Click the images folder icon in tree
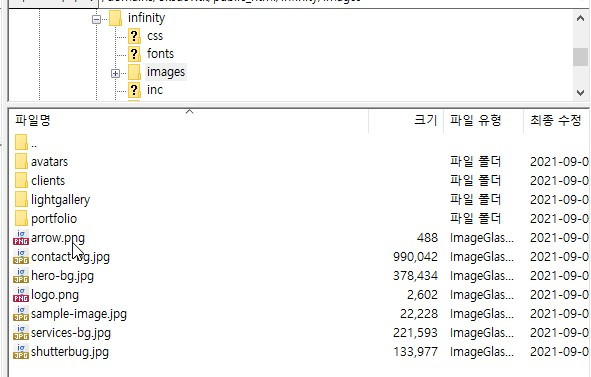The height and width of the screenshot is (377, 591). 134,72
